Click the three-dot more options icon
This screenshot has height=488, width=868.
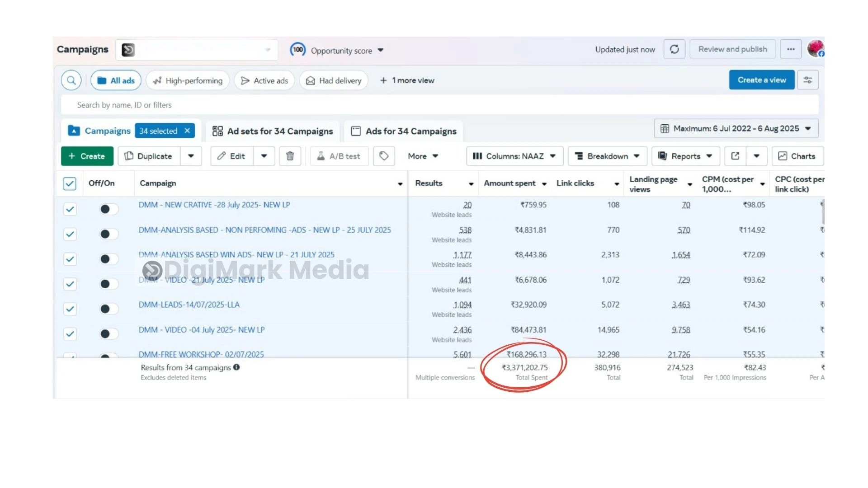[790, 49]
